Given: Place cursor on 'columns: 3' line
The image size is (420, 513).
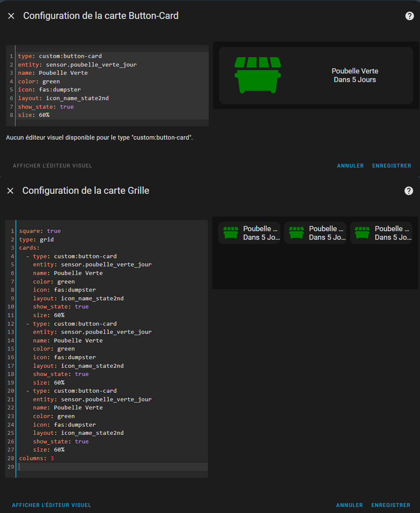Looking at the screenshot, I should 37,458.
